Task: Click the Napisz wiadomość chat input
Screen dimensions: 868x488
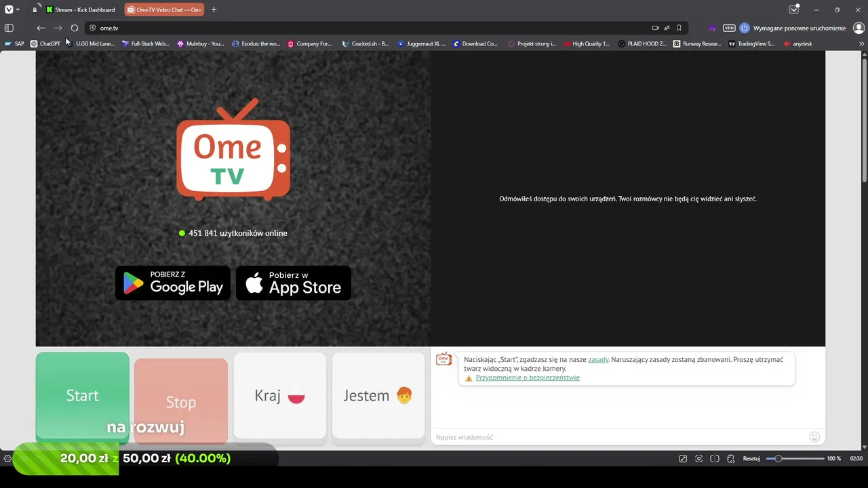Action: (618, 437)
